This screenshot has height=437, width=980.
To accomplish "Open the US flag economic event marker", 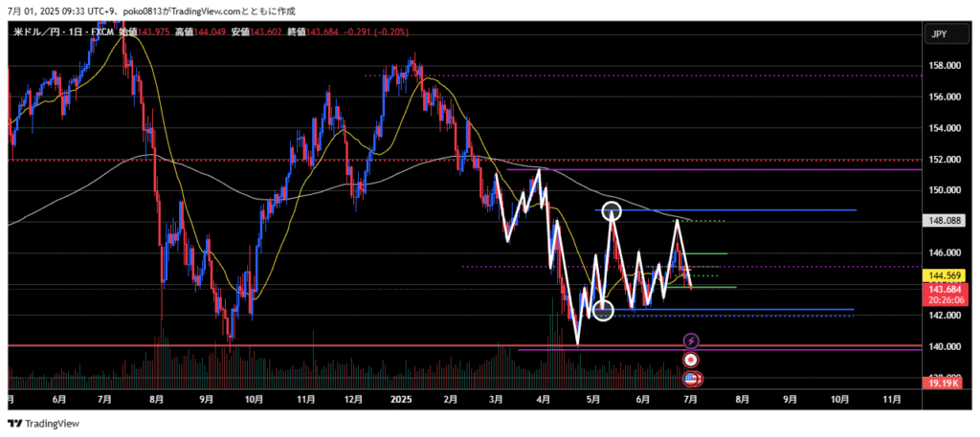I will click(691, 379).
